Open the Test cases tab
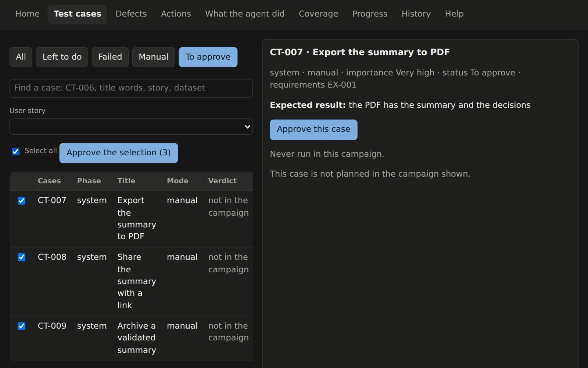The height and width of the screenshot is (368, 588). tap(77, 14)
